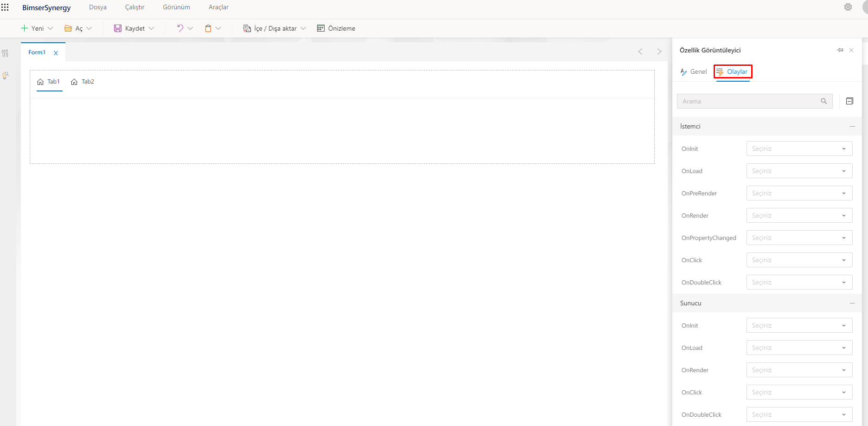Go to next tab with right chevron
Screen dimensions: 868x426
coord(659,52)
